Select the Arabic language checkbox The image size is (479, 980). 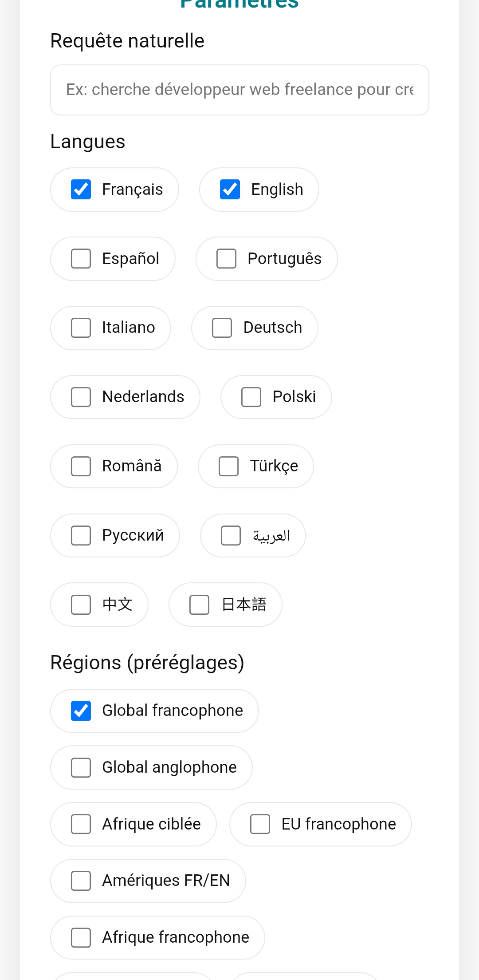pos(231,536)
